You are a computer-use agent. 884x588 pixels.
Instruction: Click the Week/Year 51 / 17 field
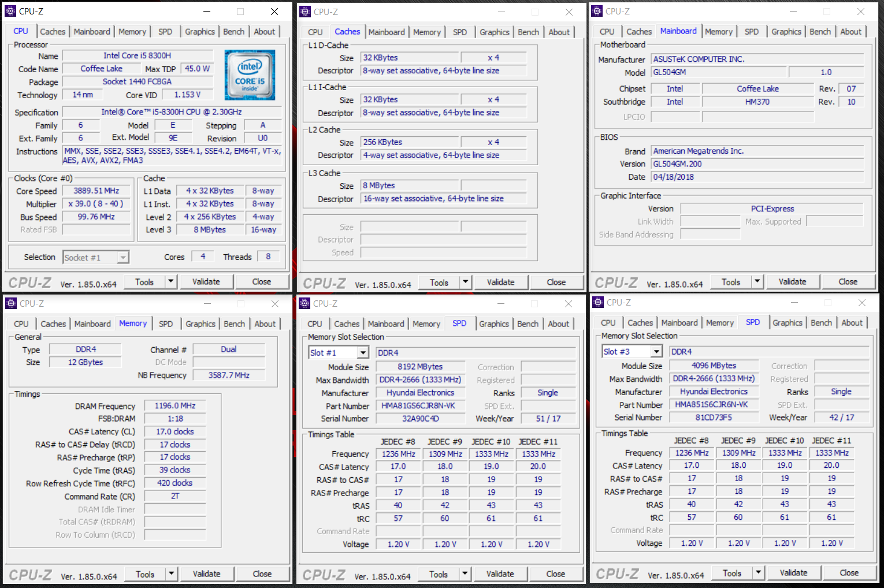(548, 418)
